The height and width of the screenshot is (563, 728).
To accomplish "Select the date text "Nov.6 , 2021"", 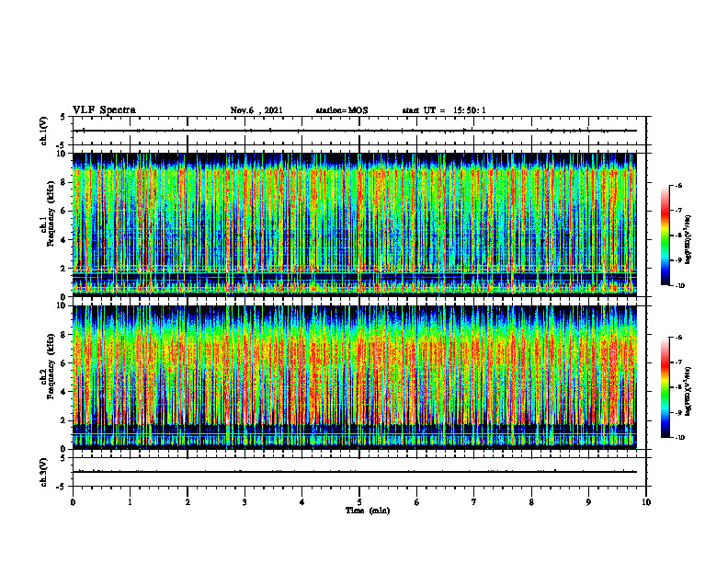I will pyautogui.click(x=256, y=110).
